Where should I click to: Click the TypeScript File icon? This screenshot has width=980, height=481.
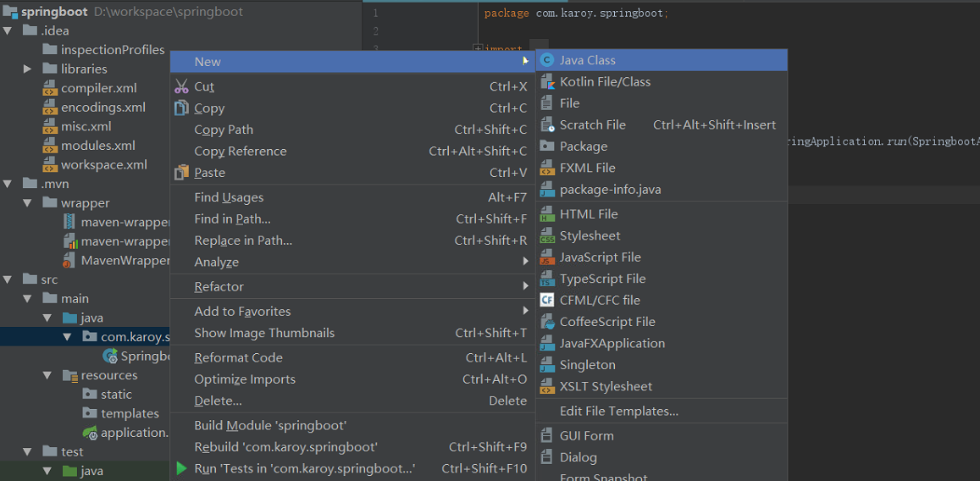tap(547, 279)
